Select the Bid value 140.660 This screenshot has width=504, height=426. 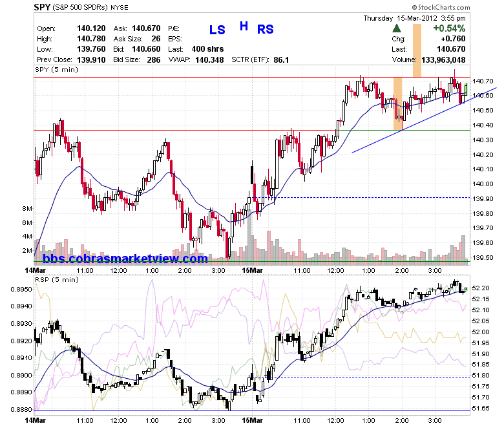point(146,49)
